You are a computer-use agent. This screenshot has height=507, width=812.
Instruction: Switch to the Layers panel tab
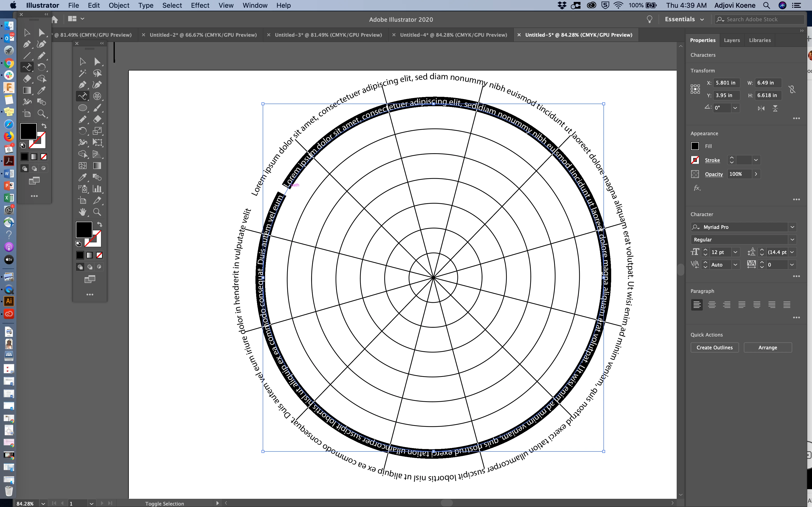[x=732, y=40]
